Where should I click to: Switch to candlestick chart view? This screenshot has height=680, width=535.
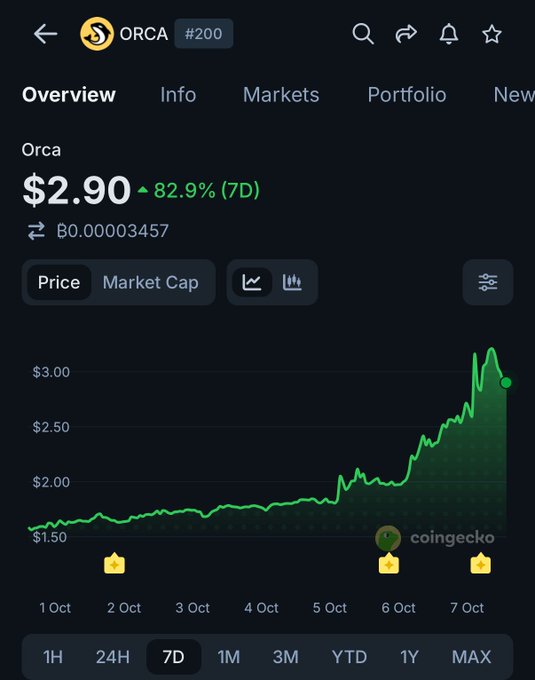[x=292, y=282]
